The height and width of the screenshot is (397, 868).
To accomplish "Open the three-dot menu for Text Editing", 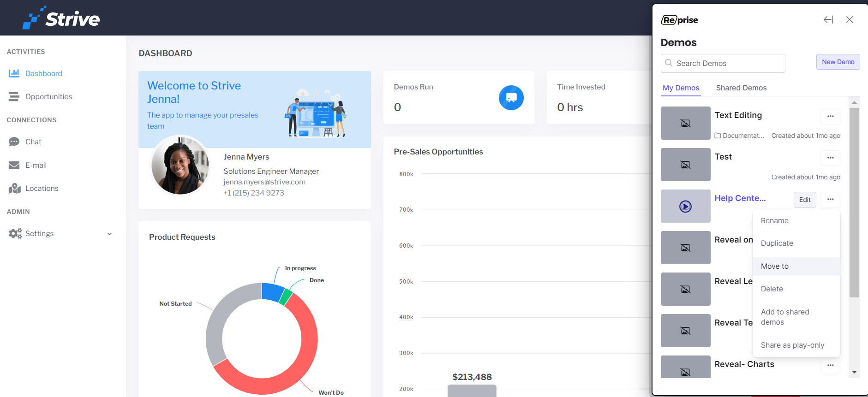I will coord(830,116).
